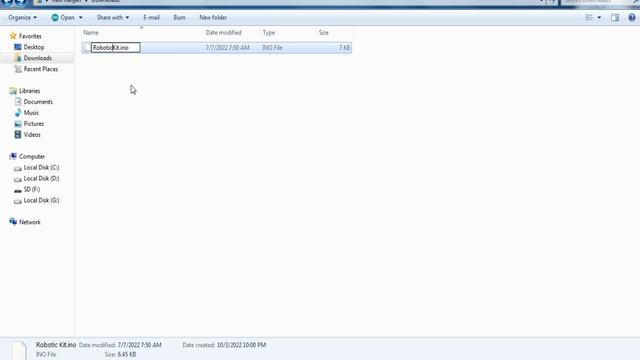640x360 pixels.
Task: Click the Size 6.45 KB details value
Action: click(127, 354)
